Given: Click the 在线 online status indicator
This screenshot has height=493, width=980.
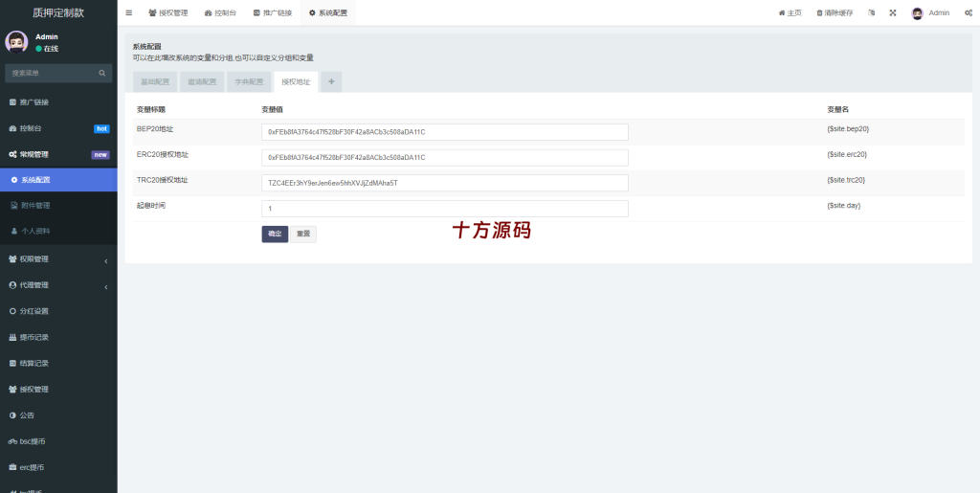Looking at the screenshot, I should point(48,49).
